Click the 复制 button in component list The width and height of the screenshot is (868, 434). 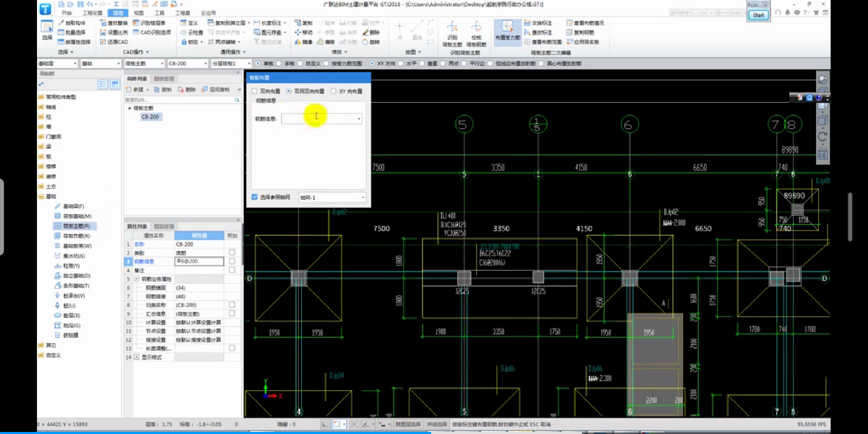[x=163, y=89]
